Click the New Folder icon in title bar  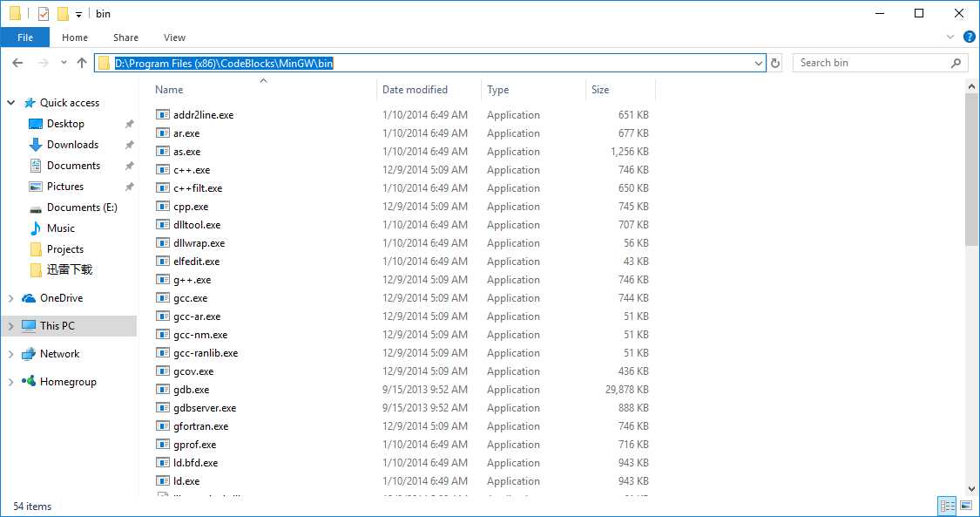point(63,14)
